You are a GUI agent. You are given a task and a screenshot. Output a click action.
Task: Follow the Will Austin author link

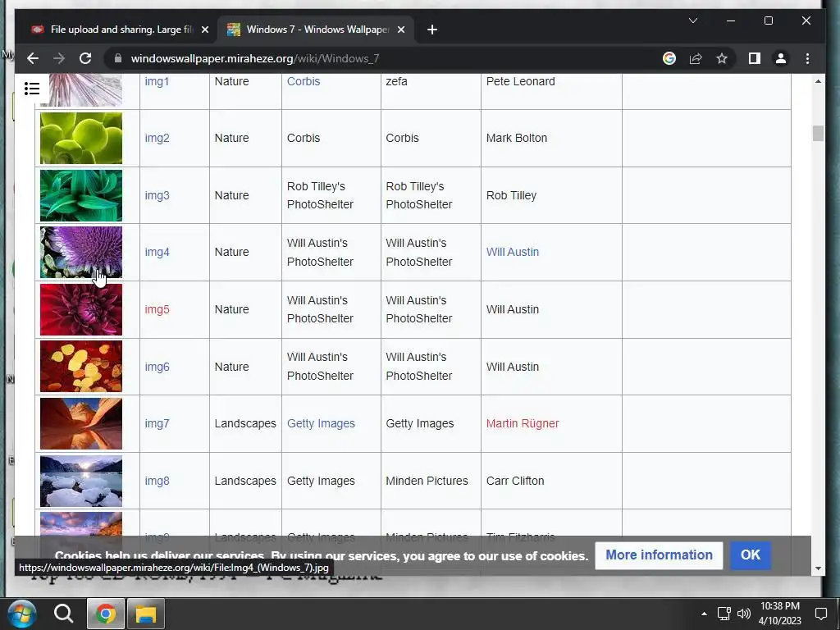click(512, 252)
